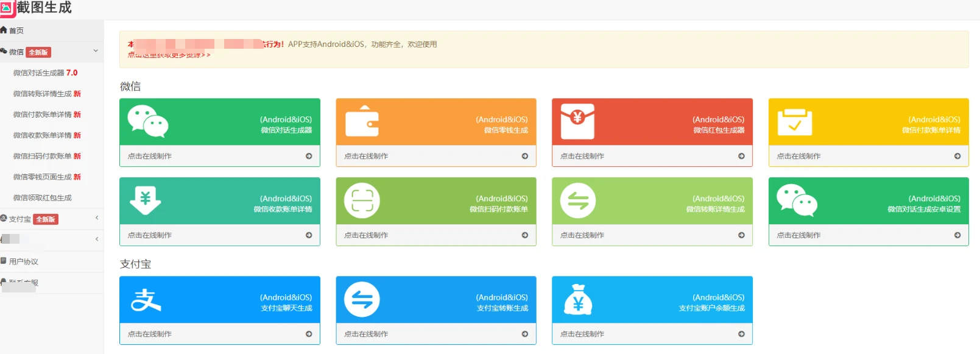Click the Alipay logo icon on 支付宝聊天生成 card
980x354 pixels.
pos(146,300)
